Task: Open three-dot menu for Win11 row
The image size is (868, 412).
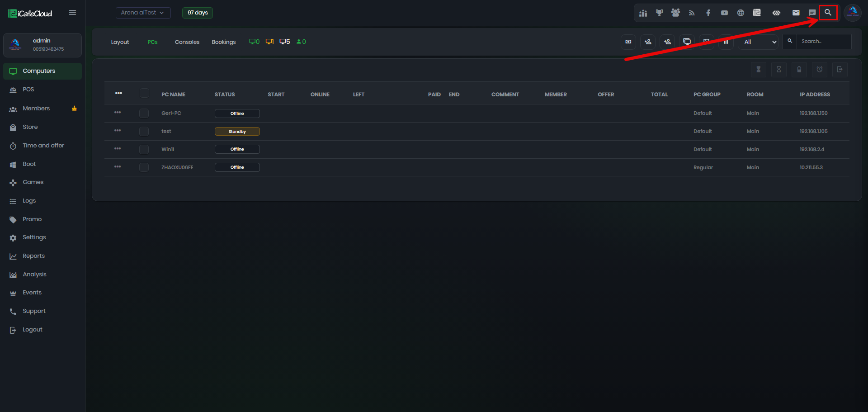Action: (x=118, y=148)
